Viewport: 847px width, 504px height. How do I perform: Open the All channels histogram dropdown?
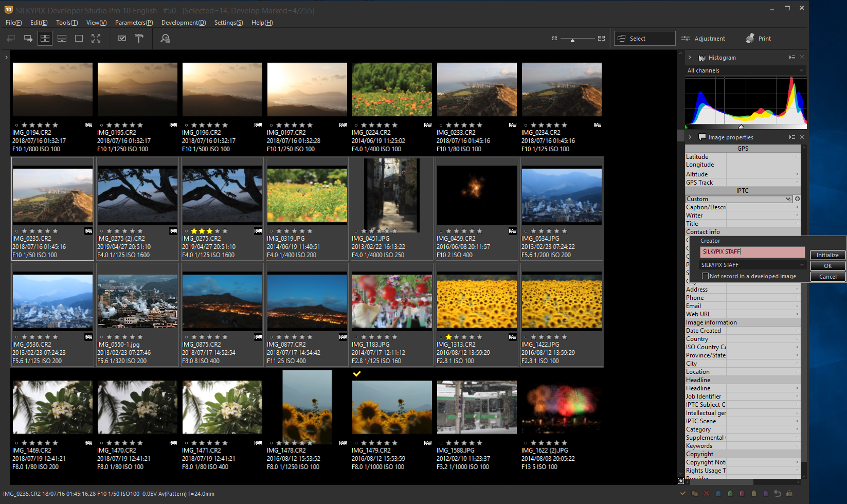click(746, 70)
